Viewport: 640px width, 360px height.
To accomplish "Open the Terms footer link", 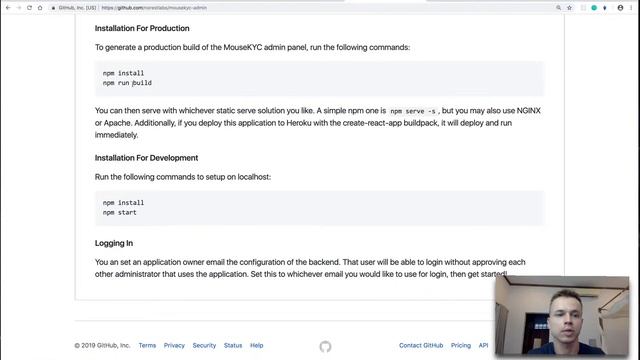I will tap(147, 345).
